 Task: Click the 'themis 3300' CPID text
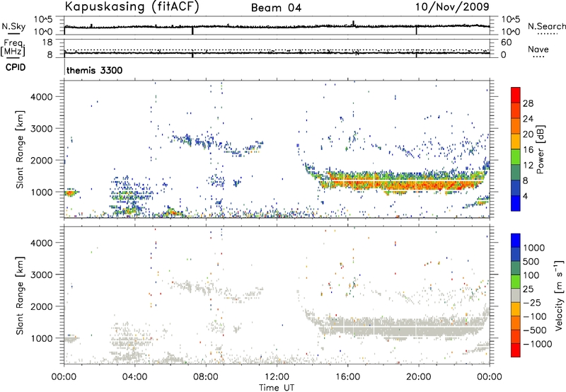click(95, 70)
